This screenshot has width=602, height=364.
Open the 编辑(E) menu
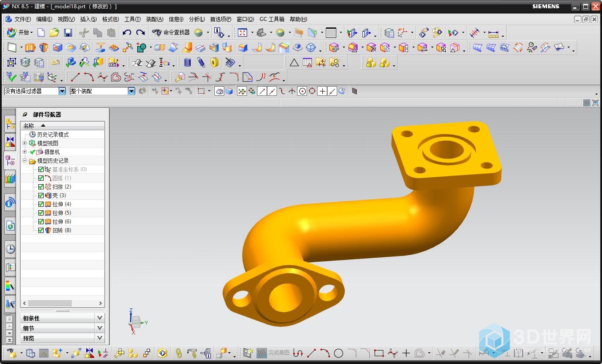[44, 19]
